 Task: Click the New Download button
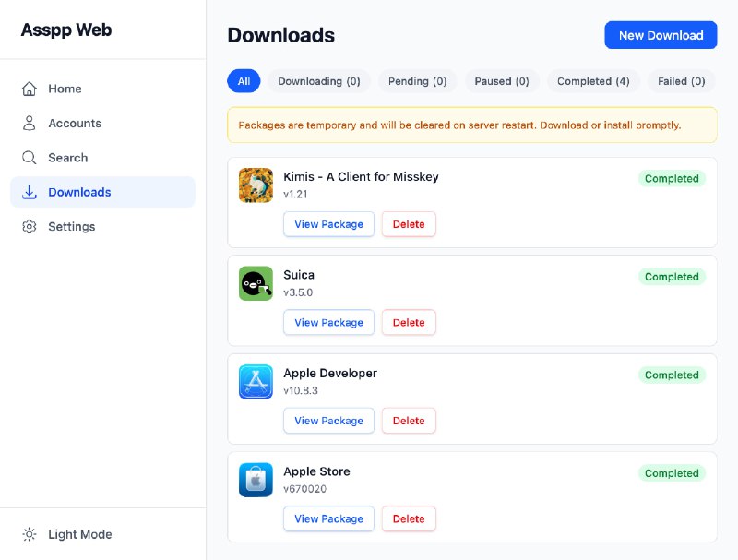[x=661, y=34]
